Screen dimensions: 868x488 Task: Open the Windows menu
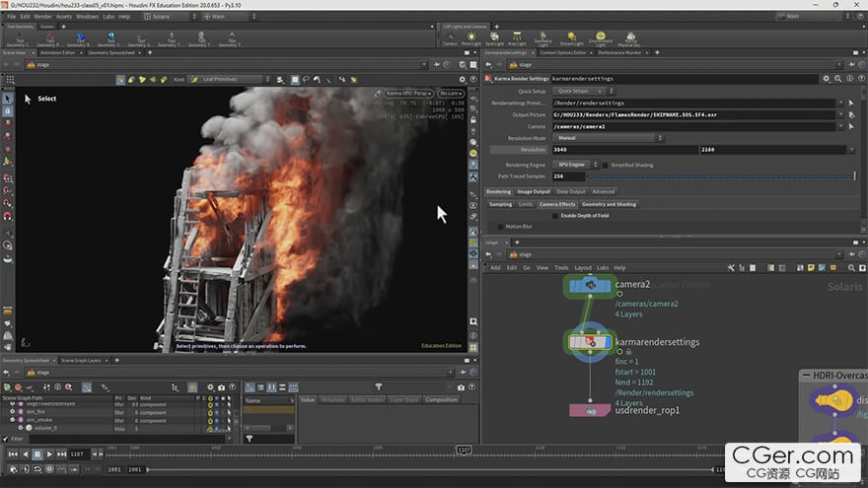coord(87,17)
